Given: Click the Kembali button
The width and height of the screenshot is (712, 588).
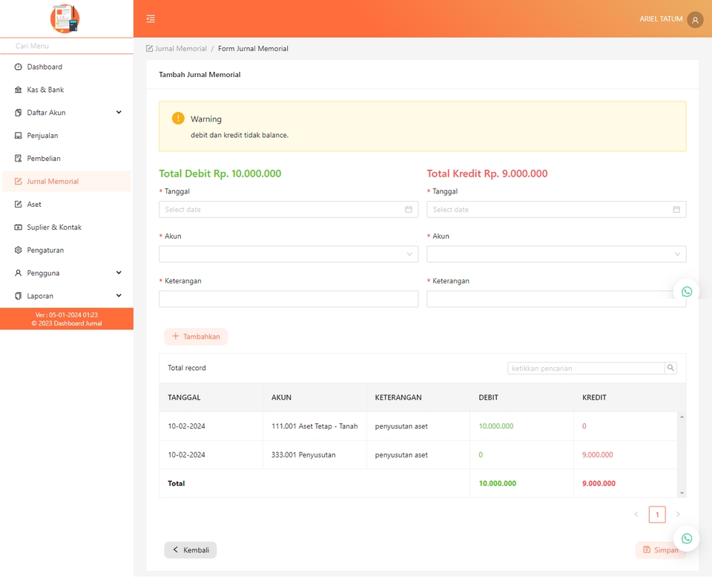Looking at the screenshot, I should click(191, 550).
